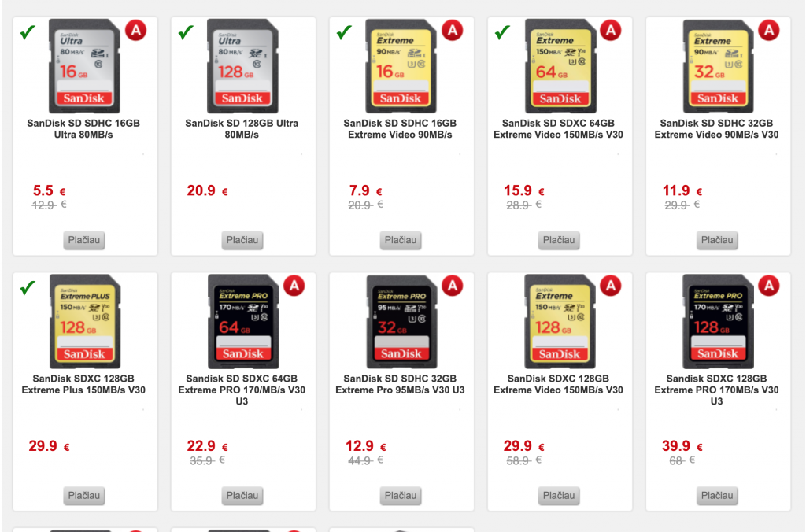This screenshot has width=806, height=532.
Task: Click red A badge on 32GB Extreme Pro 95MB/s
Action: pos(453,286)
